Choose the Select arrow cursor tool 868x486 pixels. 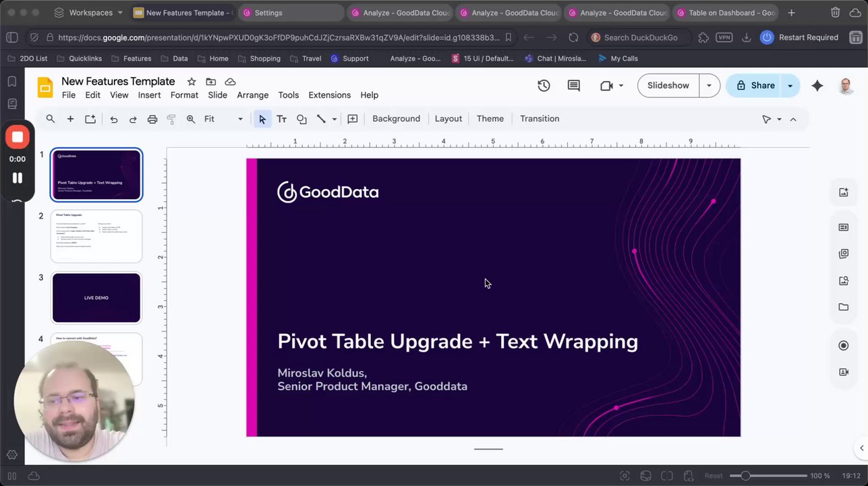[262, 119]
